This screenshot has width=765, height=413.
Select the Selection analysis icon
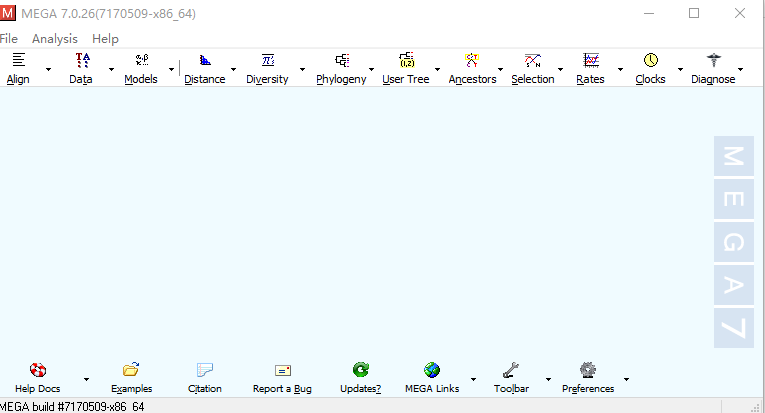(x=533, y=60)
